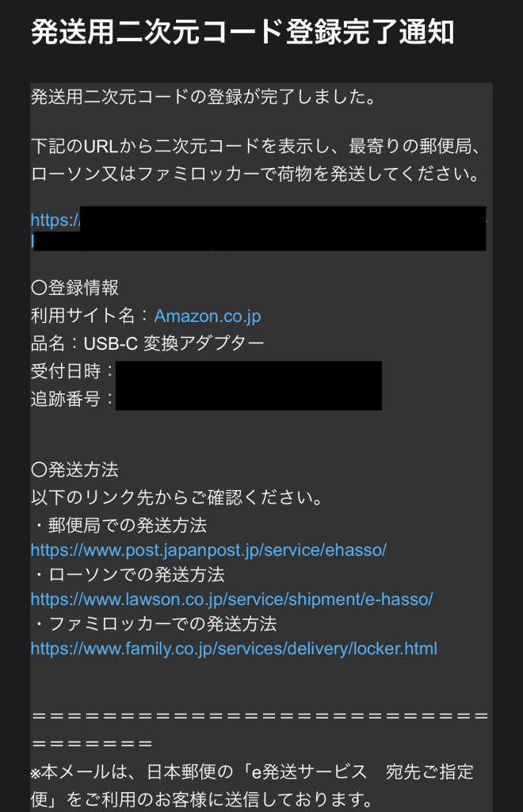Viewport: 523px width, 812px height.
Task: Click the bullet ローソンでの発送方法
Action: tap(128, 574)
